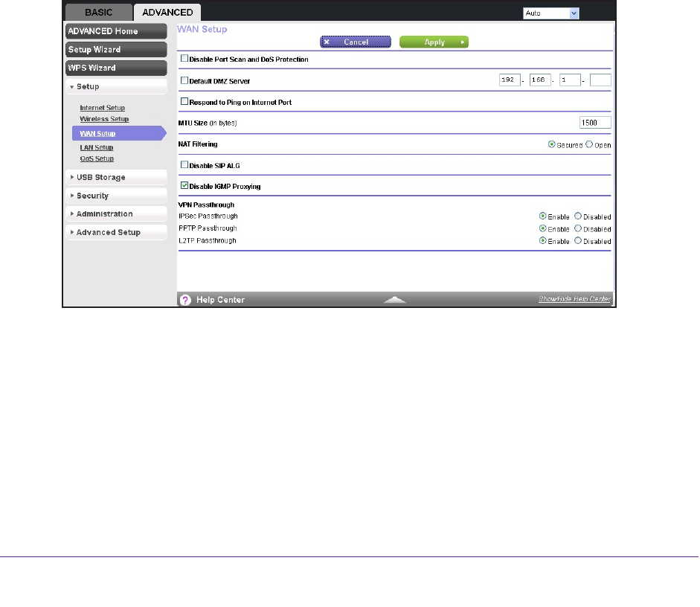This screenshot has height=607, width=700.
Task: Launch the WPS Wizard
Action: [116, 68]
